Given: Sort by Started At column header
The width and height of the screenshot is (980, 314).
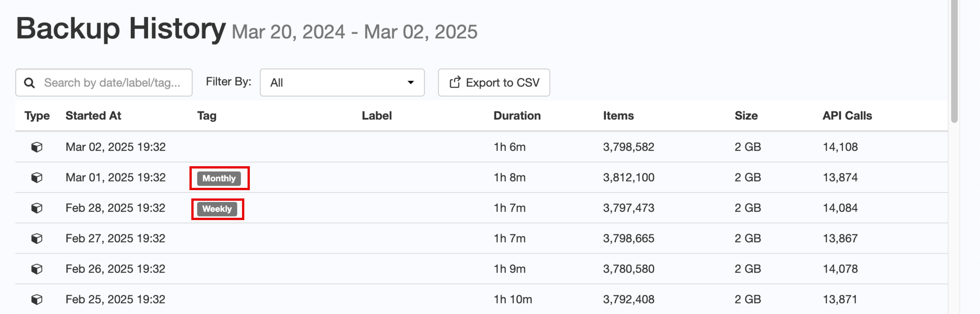Looking at the screenshot, I should point(93,116).
